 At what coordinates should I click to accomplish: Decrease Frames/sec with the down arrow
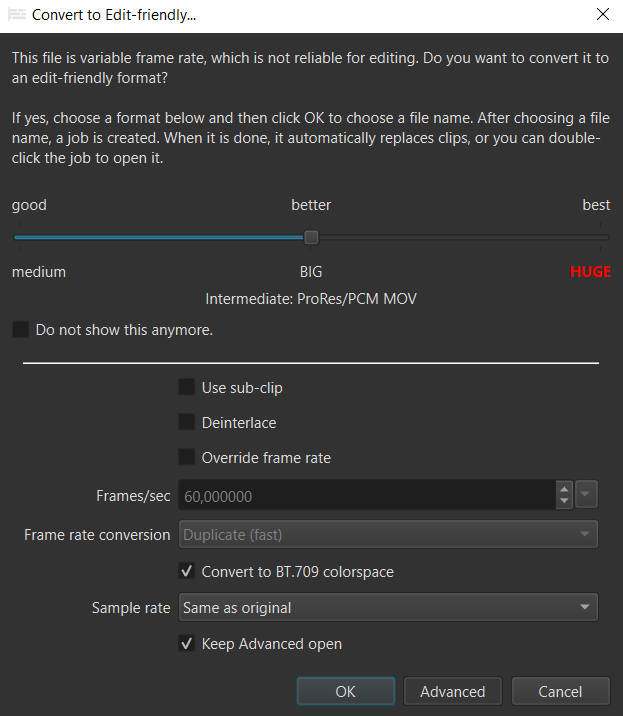click(564, 502)
